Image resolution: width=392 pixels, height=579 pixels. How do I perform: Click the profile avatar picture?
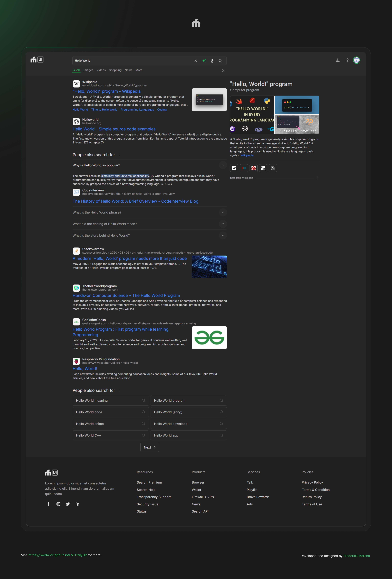(356, 60)
